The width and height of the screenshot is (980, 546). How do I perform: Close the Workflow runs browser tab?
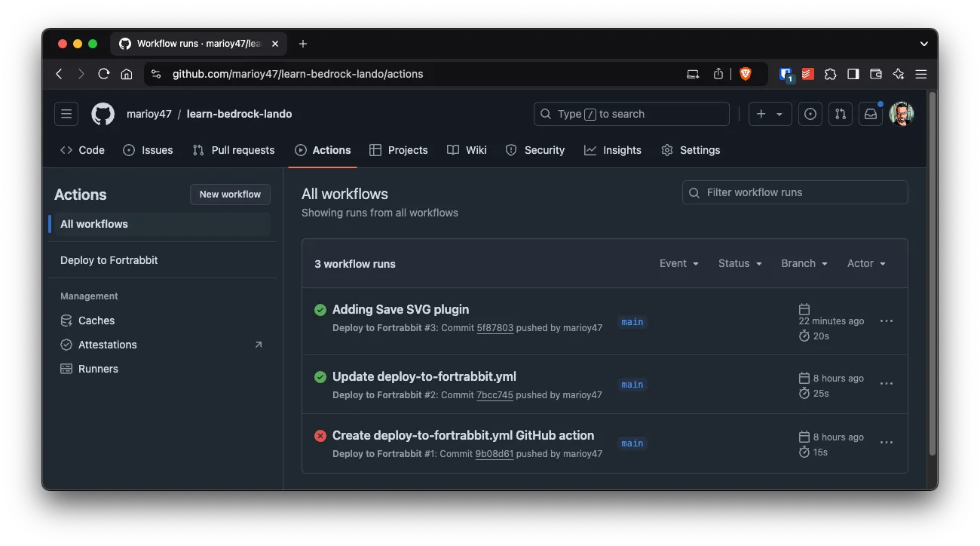pos(275,44)
